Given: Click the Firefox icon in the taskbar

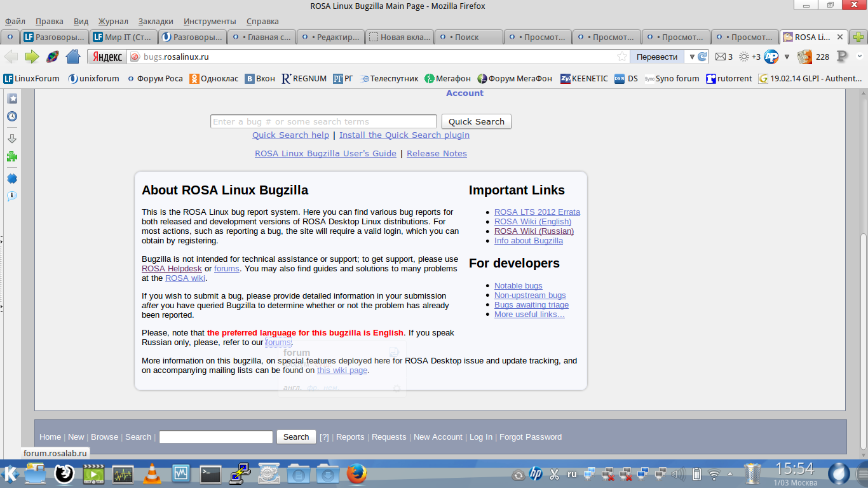Looking at the screenshot, I should click(x=357, y=474).
